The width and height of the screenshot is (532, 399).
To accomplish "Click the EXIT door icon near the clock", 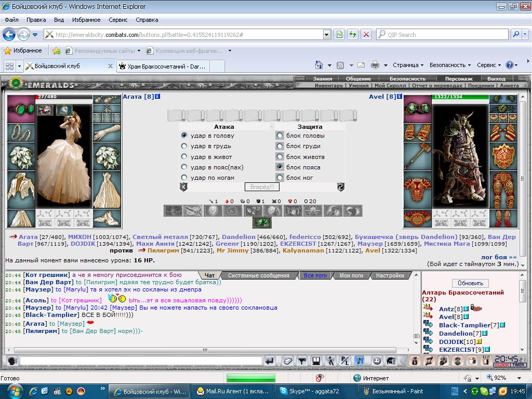I will 486,361.
